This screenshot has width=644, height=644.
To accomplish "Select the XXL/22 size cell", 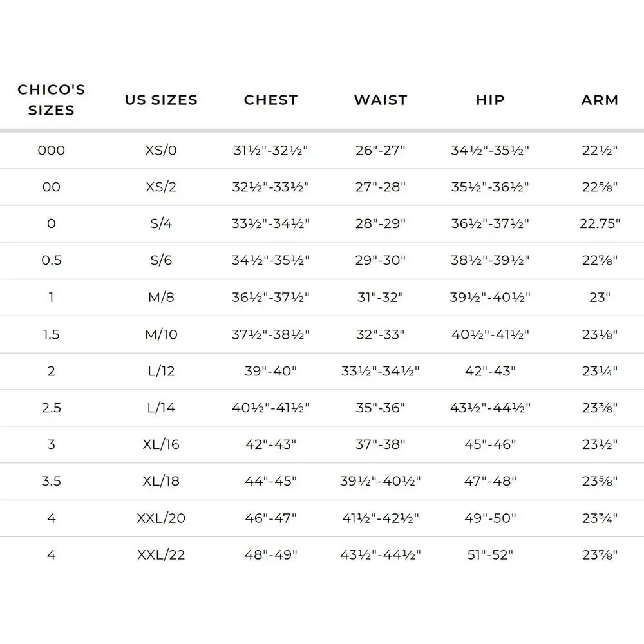I will (161, 555).
